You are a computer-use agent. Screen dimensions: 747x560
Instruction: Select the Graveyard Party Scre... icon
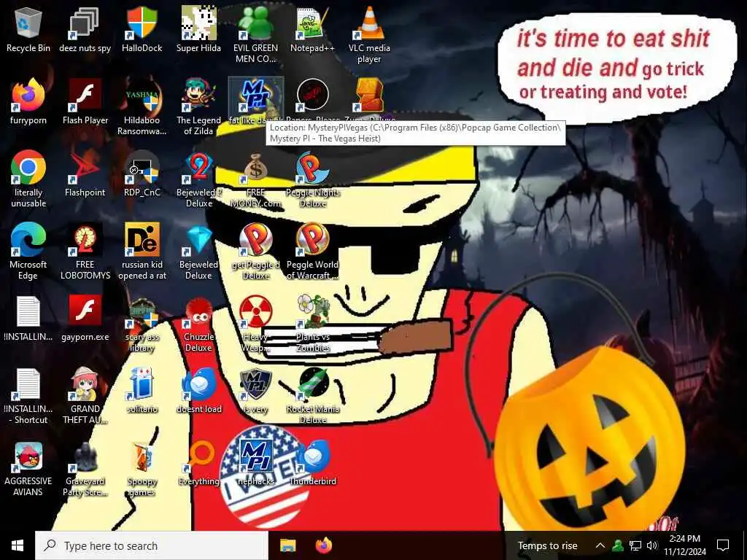85,468
